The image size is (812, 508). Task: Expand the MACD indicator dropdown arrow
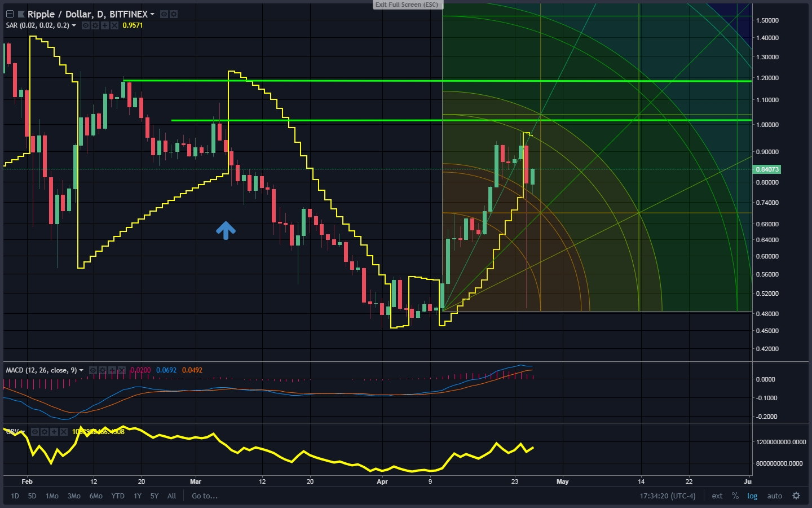point(81,370)
